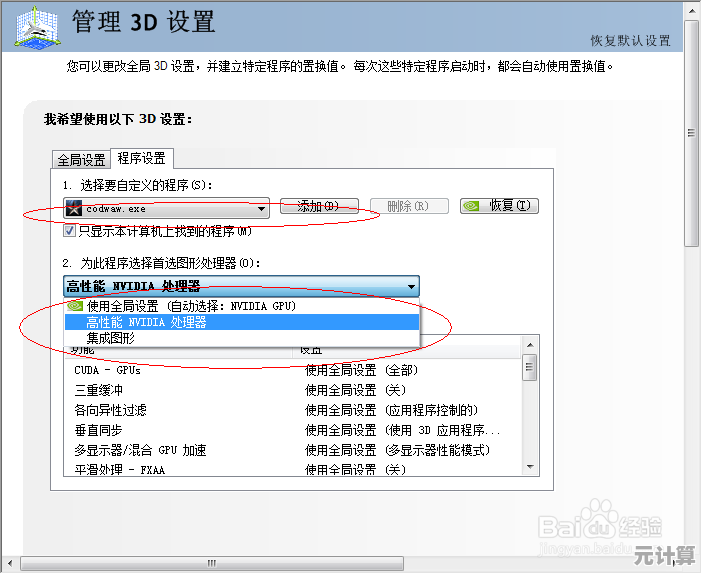Click the codwaw.exe program icon
The image size is (702, 574).
[x=73, y=208]
